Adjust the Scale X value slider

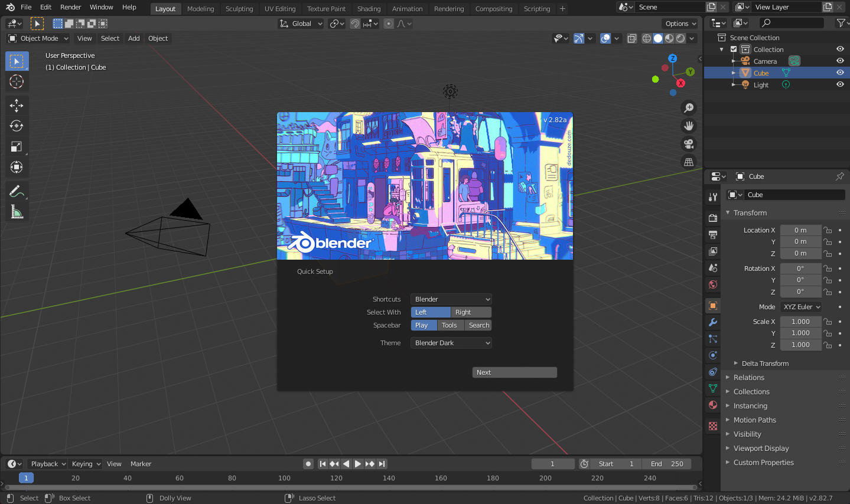click(x=800, y=321)
